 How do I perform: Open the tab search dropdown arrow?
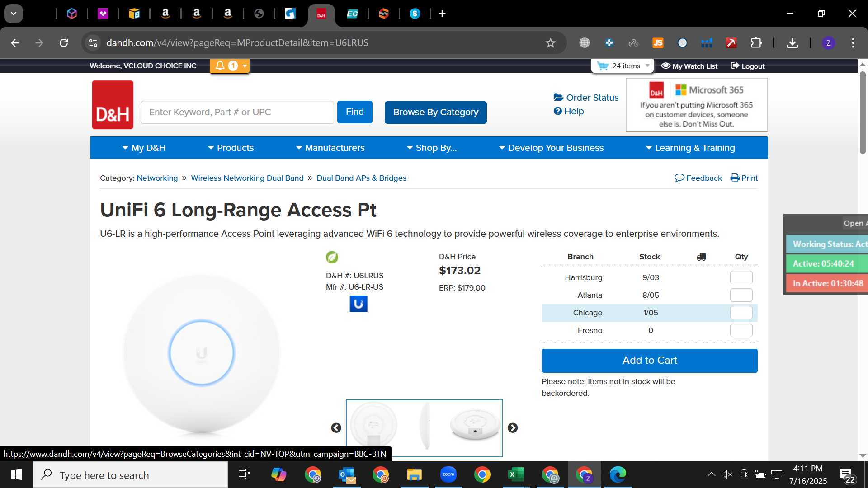14,14
